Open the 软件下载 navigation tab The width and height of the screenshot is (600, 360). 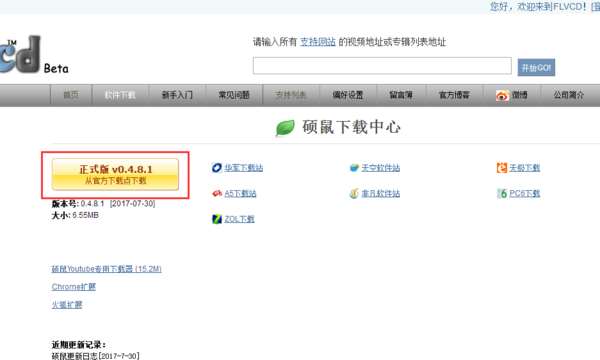click(120, 95)
